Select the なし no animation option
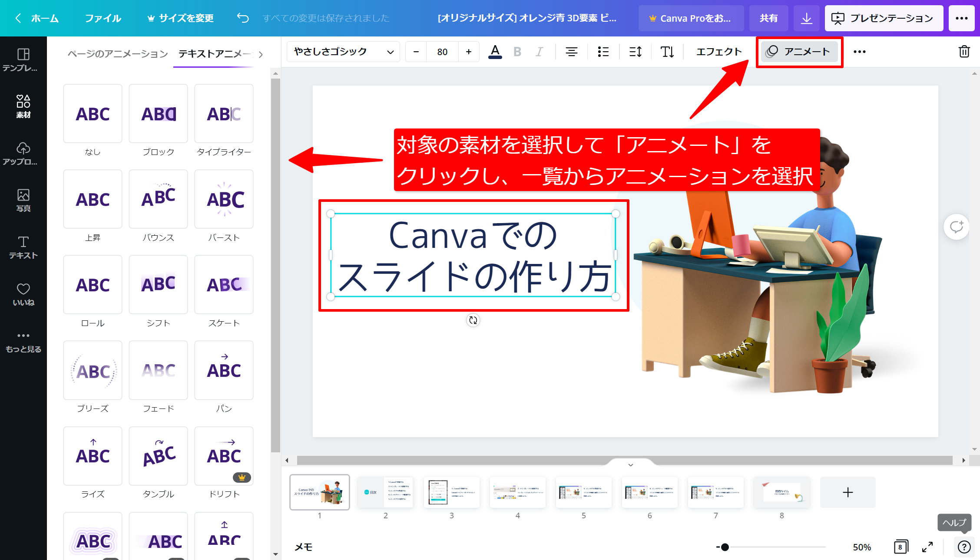The width and height of the screenshot is (980, 560). pos(93,114)
